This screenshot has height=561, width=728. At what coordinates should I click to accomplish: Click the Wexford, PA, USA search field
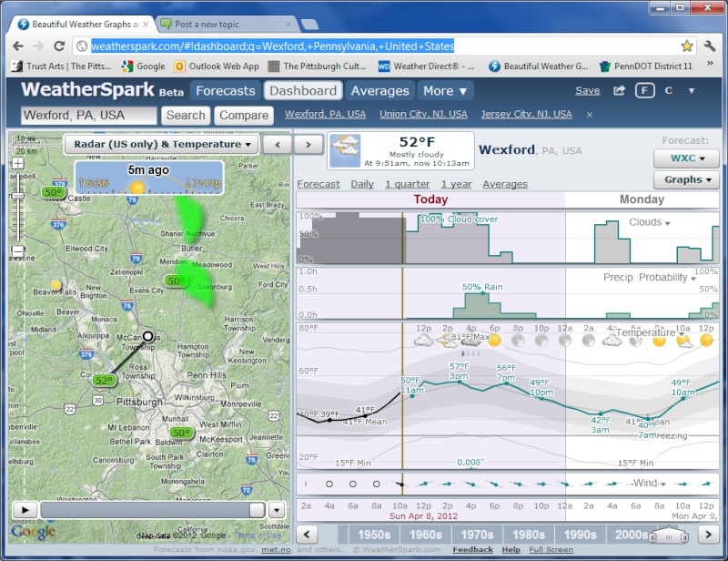88,116
